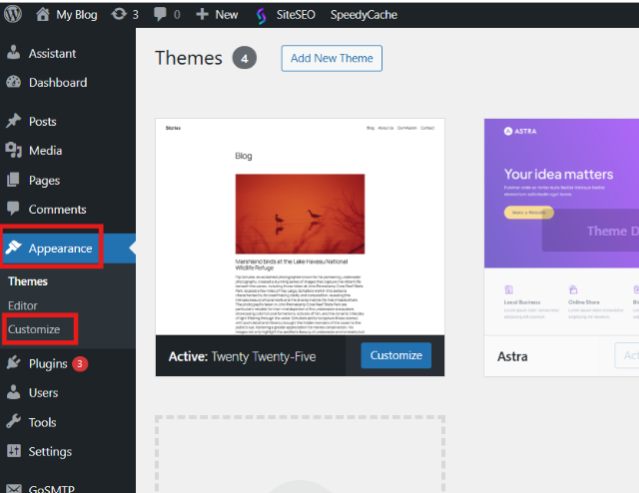Click the Posts pushpin icon

[x=13, y=121]
